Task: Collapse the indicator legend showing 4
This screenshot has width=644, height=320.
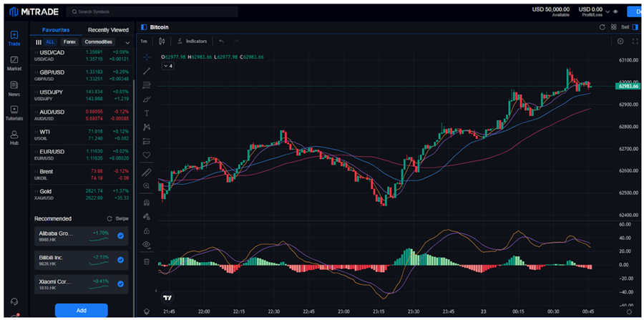Action: [x=167, y=66]
